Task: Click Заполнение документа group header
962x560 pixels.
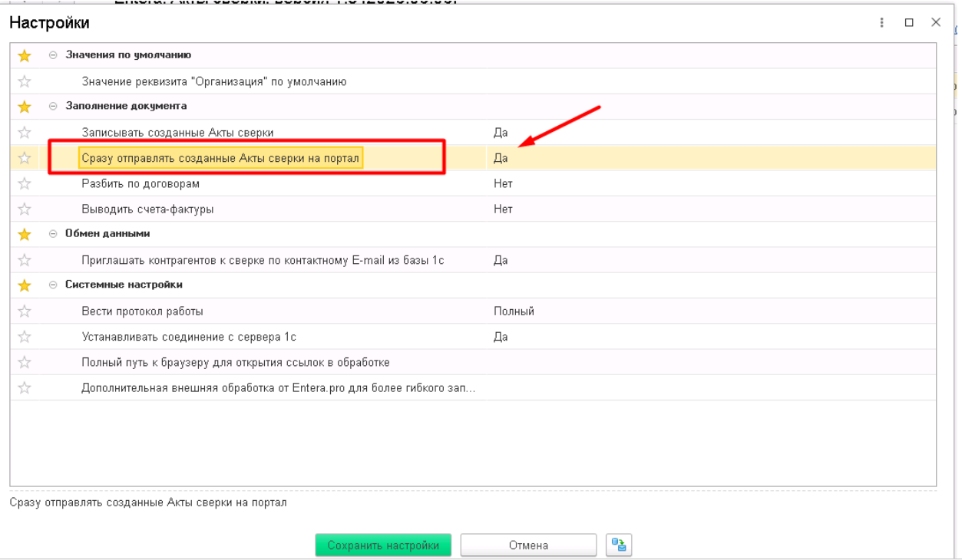Action: pos(126,106)
